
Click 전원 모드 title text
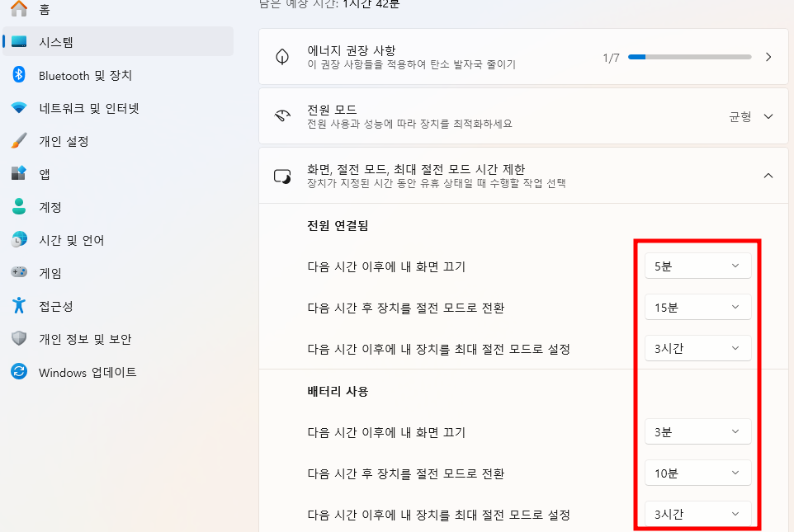click(332, 110)
